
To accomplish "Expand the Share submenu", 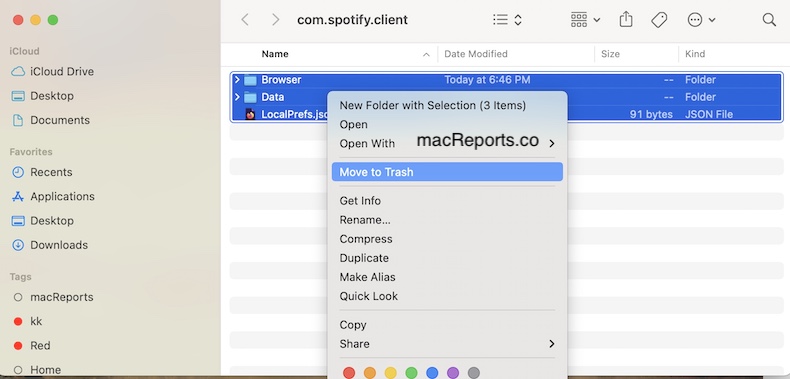I will (447, 344).
